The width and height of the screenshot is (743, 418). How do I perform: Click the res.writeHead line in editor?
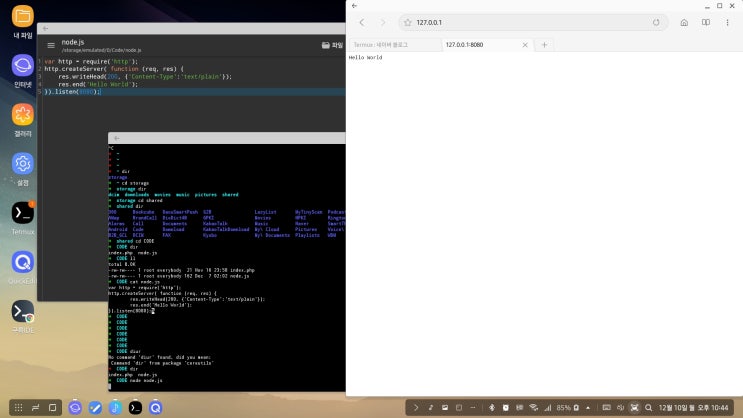(x=145, y=76)
